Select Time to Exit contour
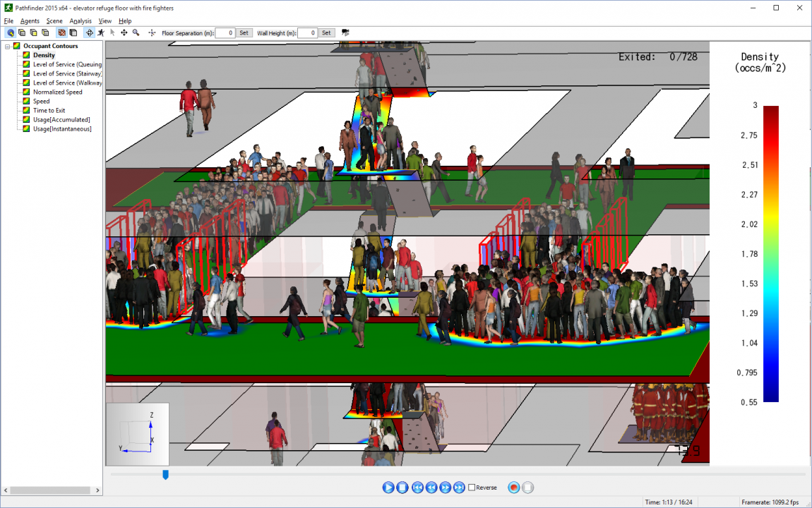Viewport: 812px width, 508px height. click(x=49, y=110)
